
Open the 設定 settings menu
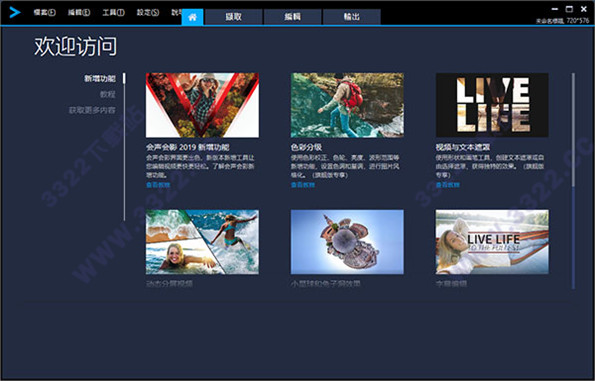[148, 13]
